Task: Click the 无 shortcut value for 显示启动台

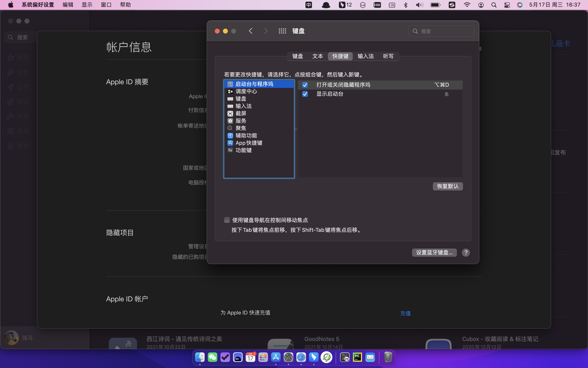Action: pos(446,94)
